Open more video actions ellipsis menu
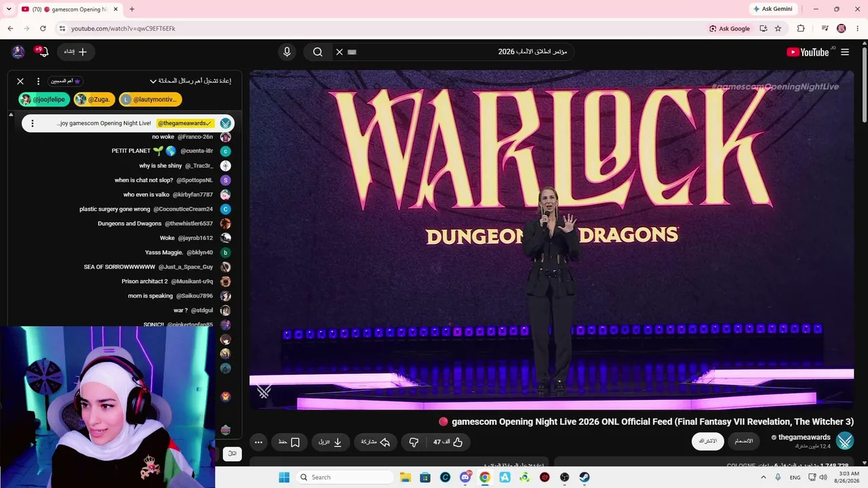Screen dimensions: 868x488 coord(258,443)
